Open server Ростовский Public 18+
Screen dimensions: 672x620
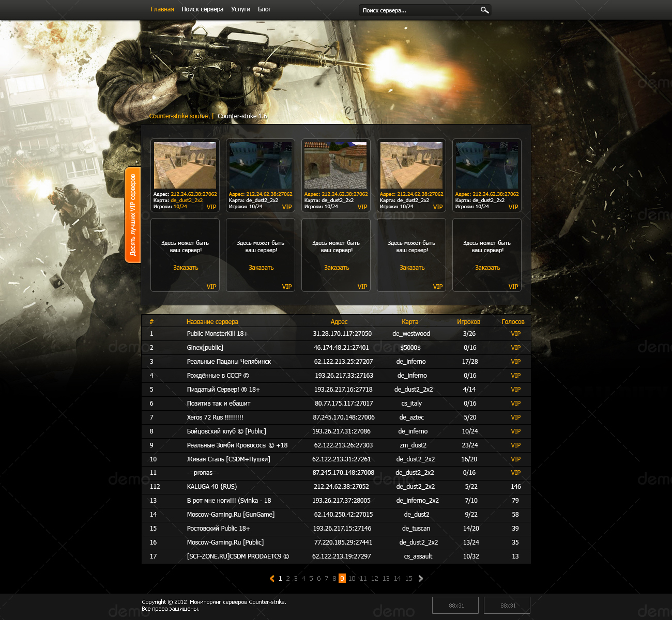pyautogui.click(x=219, y=529)
